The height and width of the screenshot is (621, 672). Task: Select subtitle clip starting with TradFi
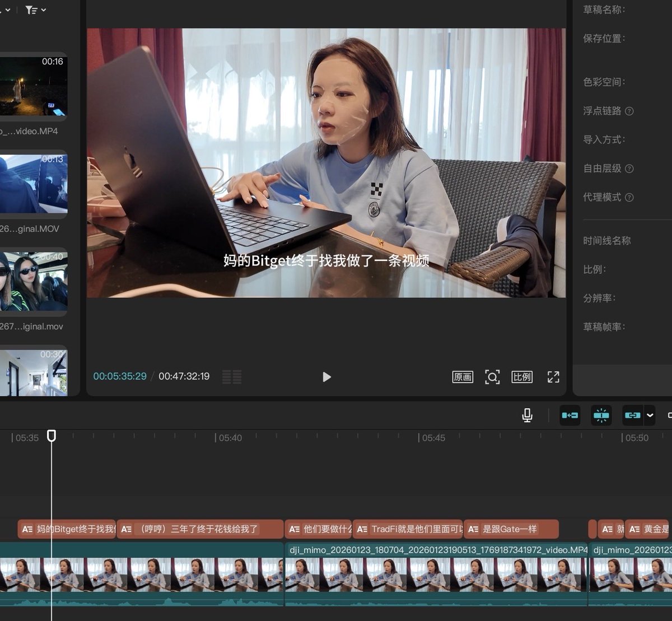tap(408, 529)
